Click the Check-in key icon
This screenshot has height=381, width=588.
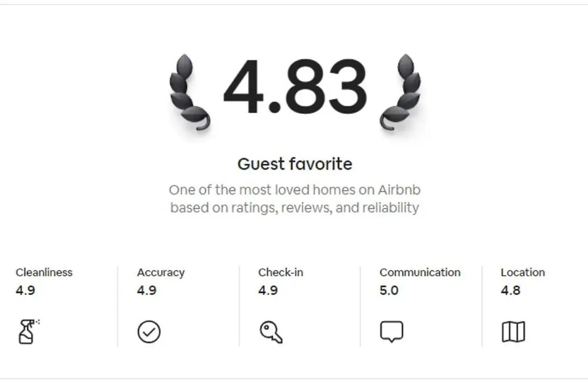(271, 332)
